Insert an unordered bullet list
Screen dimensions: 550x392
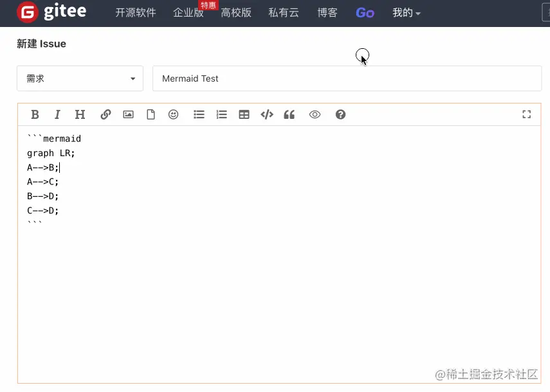pyautogui.click(x=199, y=114)
